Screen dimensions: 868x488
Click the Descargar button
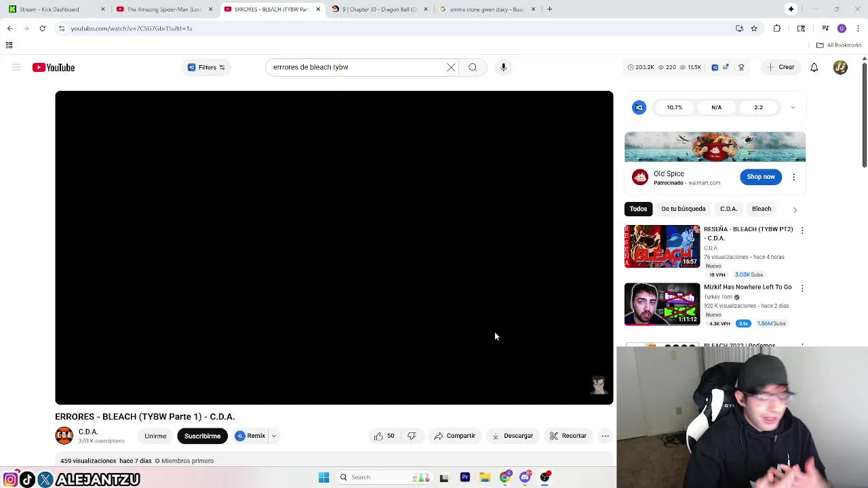click(513, 436)
